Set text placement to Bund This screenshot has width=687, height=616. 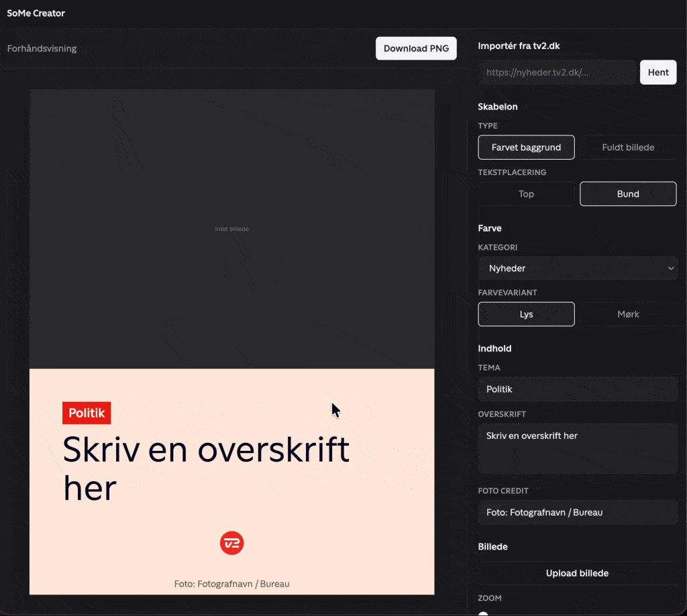pos(628,194)
